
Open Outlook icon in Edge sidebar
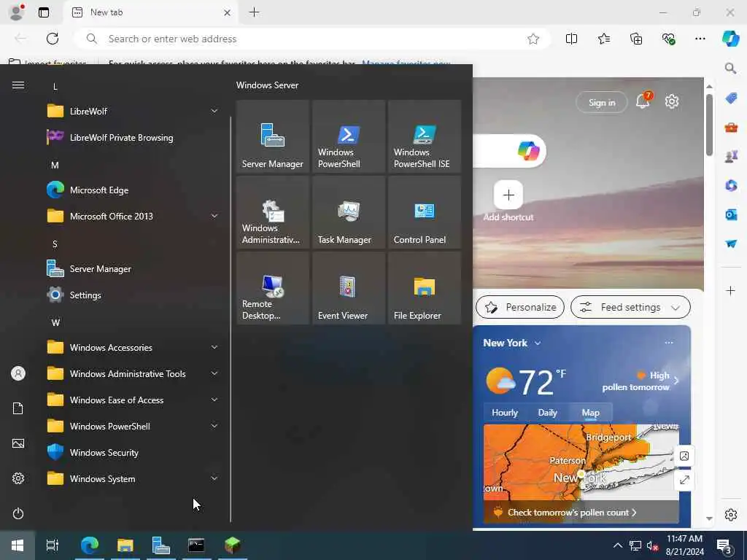[731, 215]
